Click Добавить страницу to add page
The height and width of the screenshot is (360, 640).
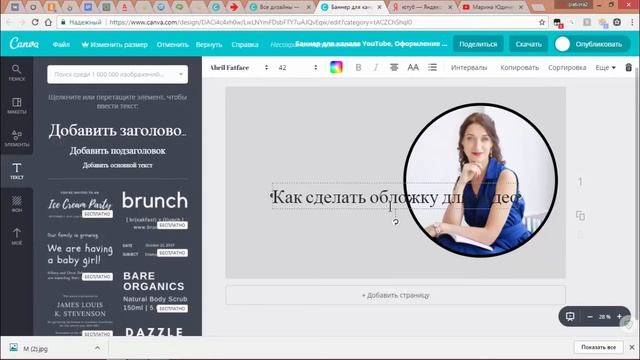click(396, 295)
